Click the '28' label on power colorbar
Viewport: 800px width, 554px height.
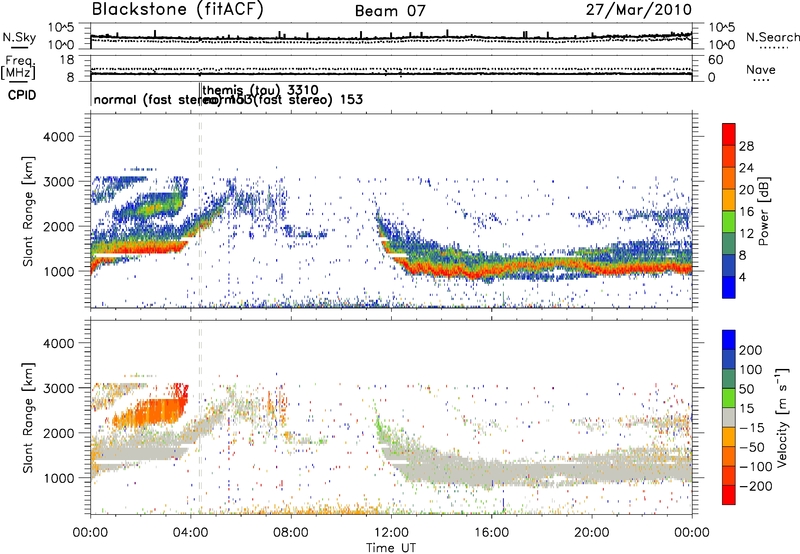coord(746,146)
